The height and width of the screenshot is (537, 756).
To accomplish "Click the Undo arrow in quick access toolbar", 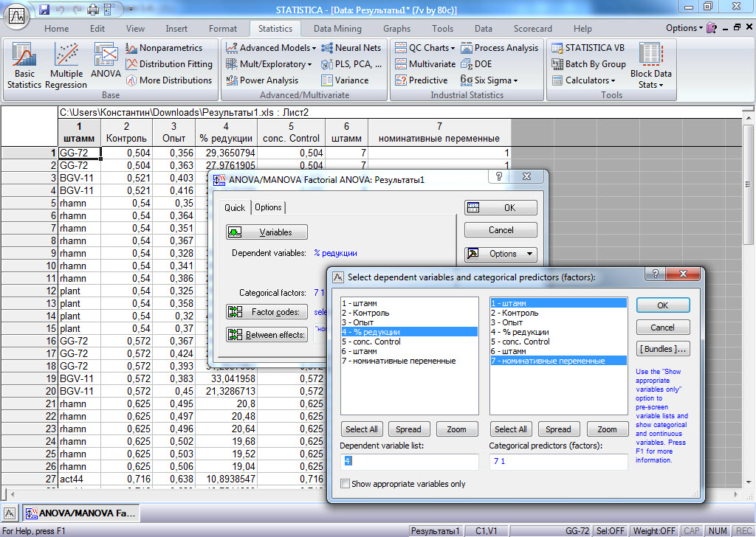I will click(61, 9).
